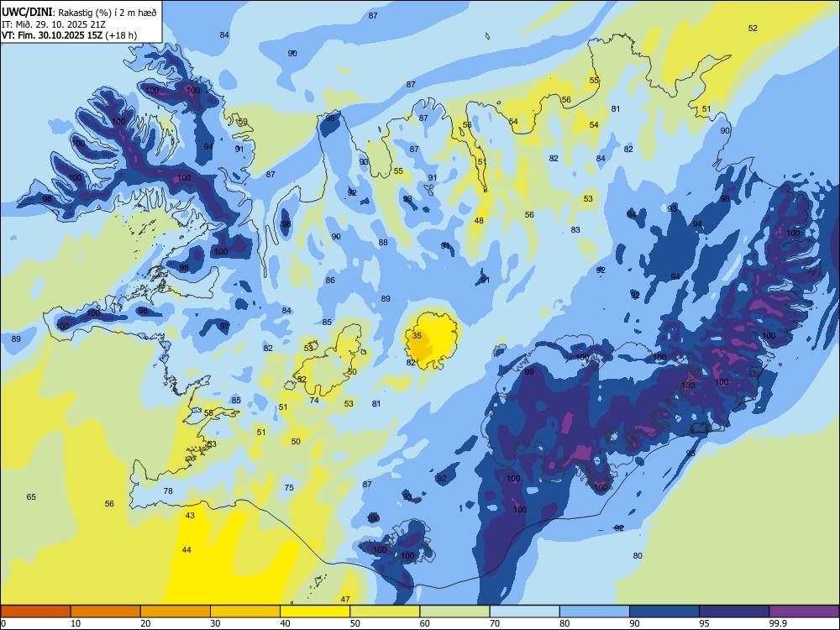Click the humidity value 43 on the map
The image size is (840, 630).
(190, 516)
